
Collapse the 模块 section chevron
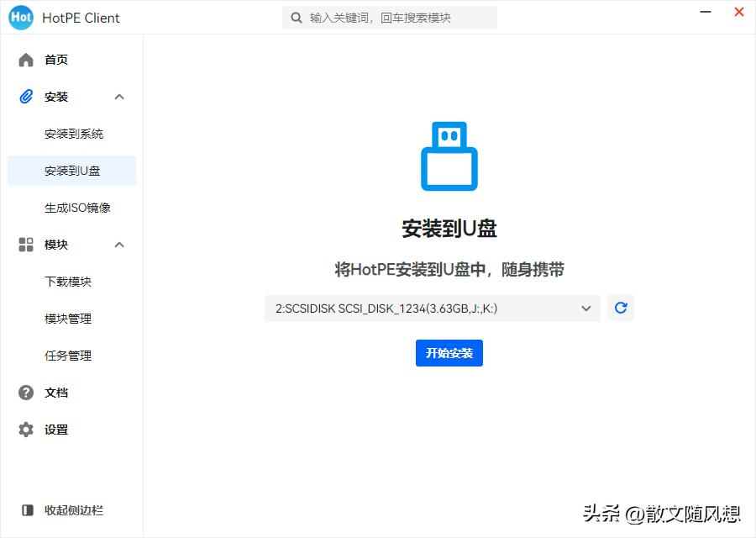coord(119,245)
